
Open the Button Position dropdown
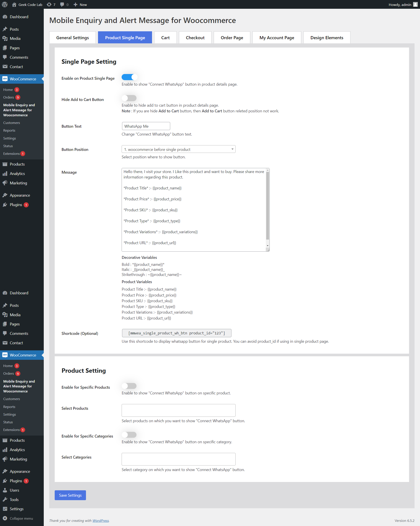click(x=178, y=149)
